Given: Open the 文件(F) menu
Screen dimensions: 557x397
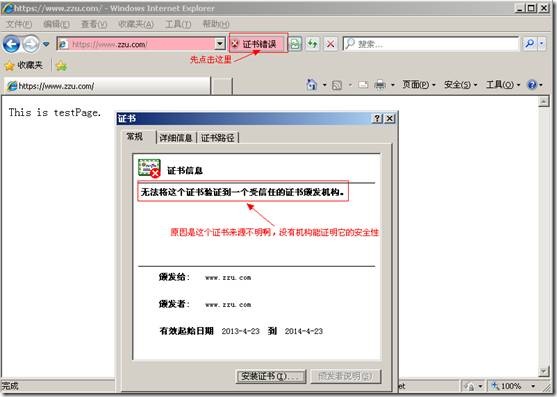Looking at the screenshot, I should (x=19, y=24).
